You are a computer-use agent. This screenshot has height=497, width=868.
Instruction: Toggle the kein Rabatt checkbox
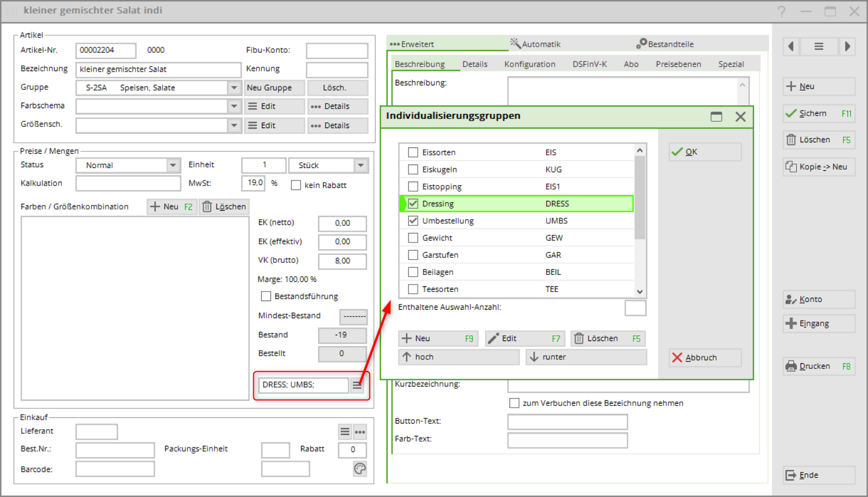point(296,185)
